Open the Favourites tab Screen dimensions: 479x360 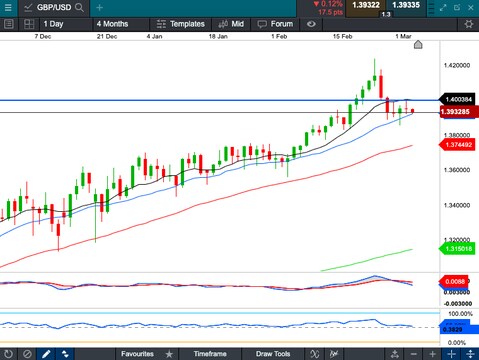pyautogui.click(x=137, y=354)
